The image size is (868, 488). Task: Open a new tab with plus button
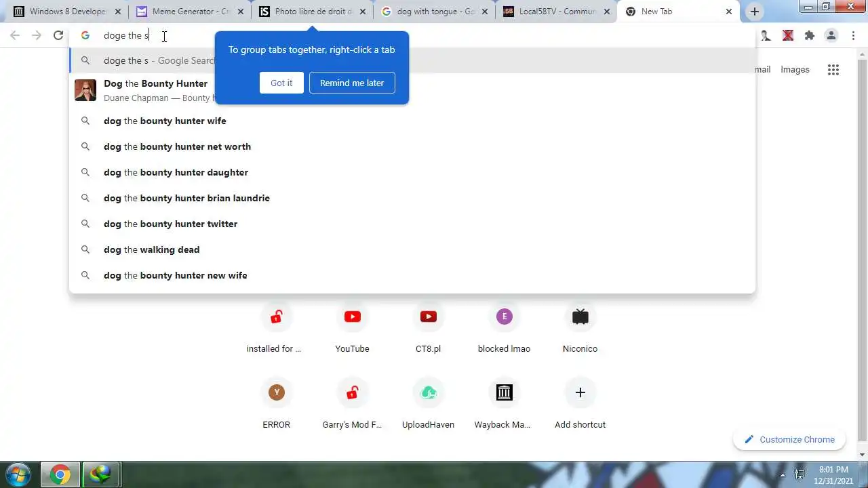point(755,12)
